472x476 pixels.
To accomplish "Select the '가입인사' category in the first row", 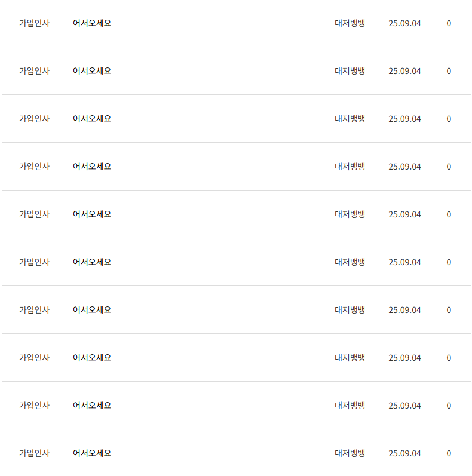I will 34,23.
